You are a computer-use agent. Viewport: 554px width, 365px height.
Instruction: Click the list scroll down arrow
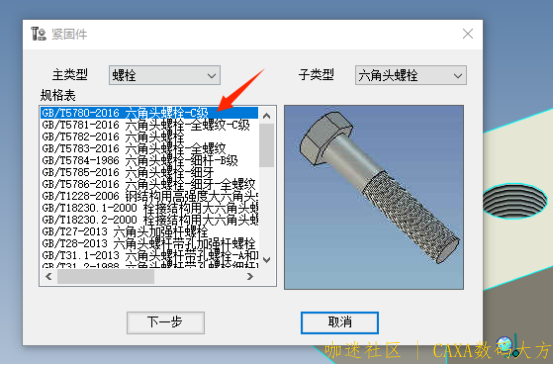[x=267, y=260]
